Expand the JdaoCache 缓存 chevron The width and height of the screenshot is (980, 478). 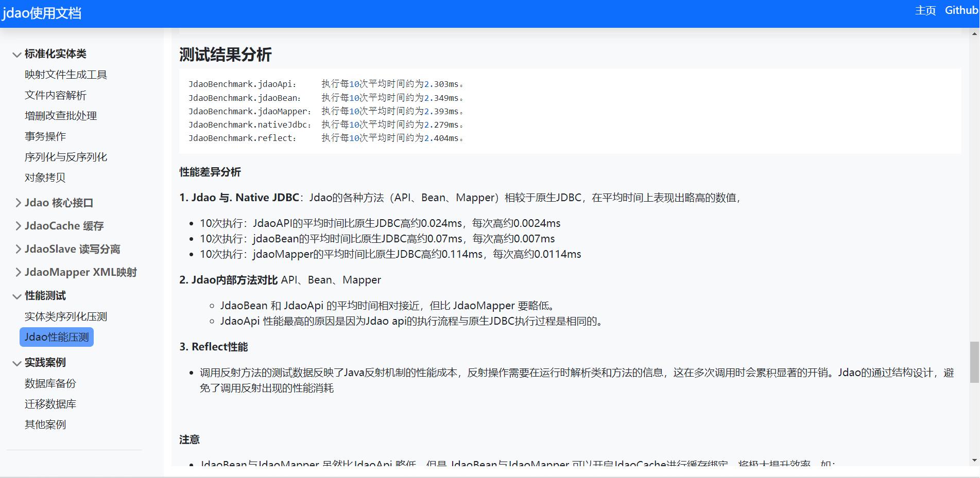(x=18, y=226)
